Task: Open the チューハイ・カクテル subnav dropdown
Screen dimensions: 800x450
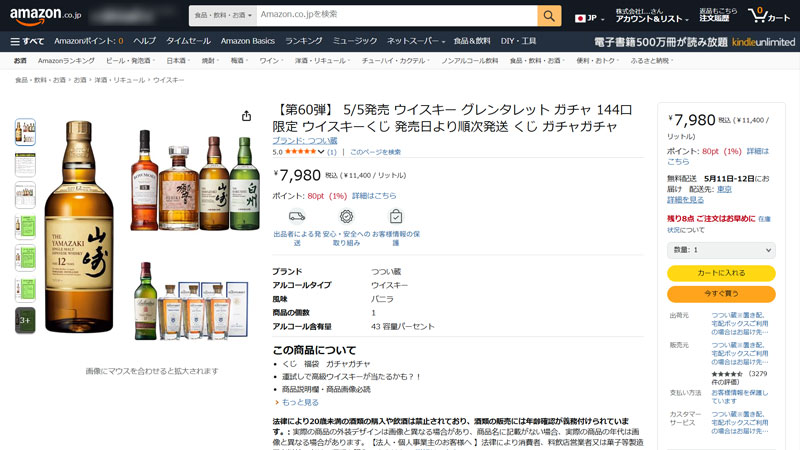Action: [396, 61]
